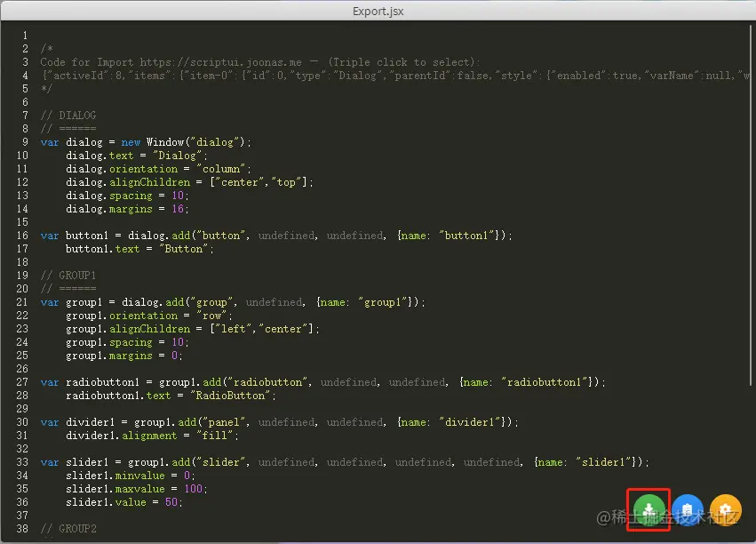Click the 'group1.spacing = 10;' line
The height and width of the screenshot is (544, 756).
click(x=127, y=342)
